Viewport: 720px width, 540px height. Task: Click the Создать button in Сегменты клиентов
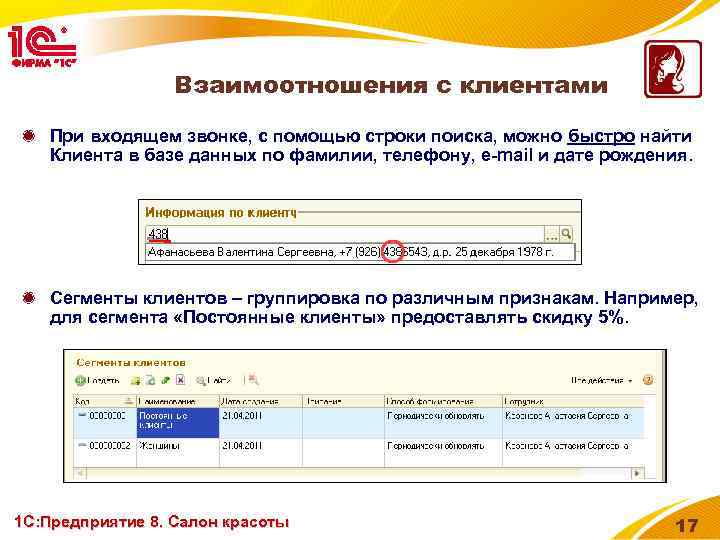[x=97, y=380]
